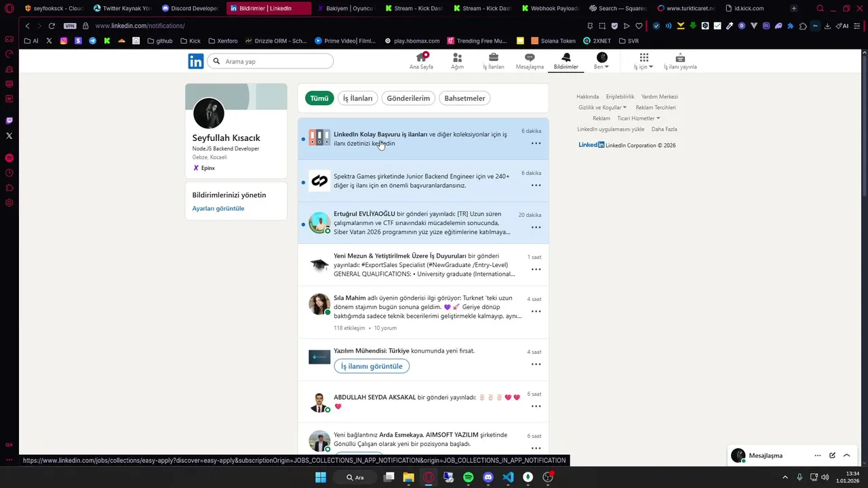Viewport: 868px width, 488px height.
Task: Switch to the Webhook Payloads tab
Action: click(x=551, y=8)
